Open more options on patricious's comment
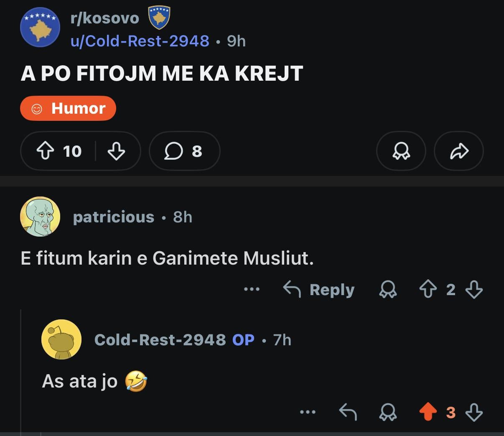This screenshot has width=504, height=436. coord(252,289)
